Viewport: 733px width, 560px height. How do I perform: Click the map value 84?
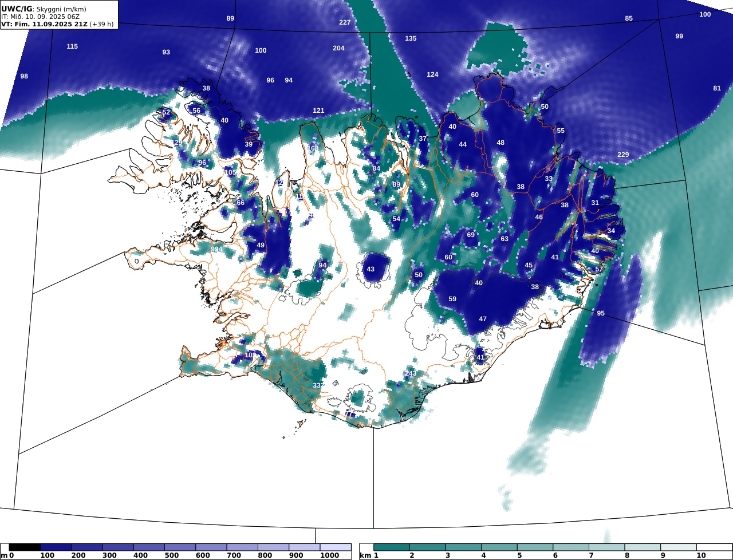[376, 168]
